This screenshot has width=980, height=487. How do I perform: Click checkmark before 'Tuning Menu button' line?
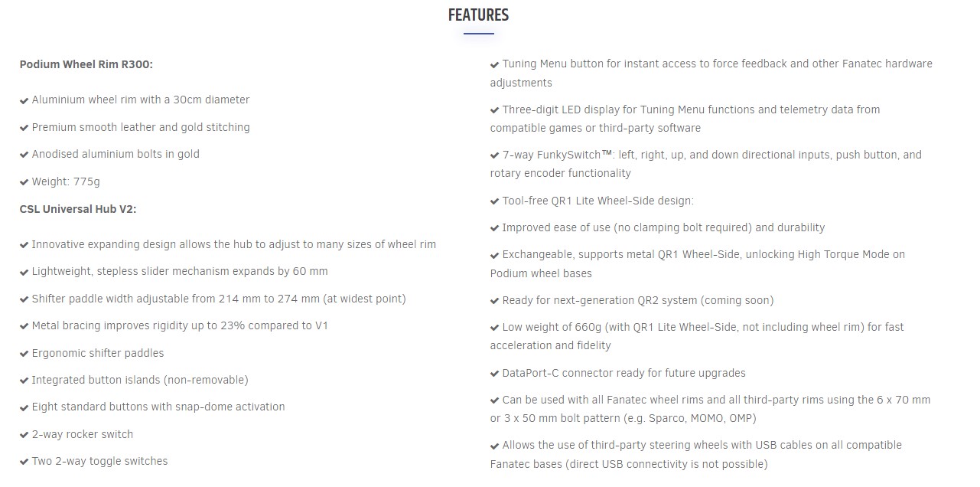tap(495, 64)
